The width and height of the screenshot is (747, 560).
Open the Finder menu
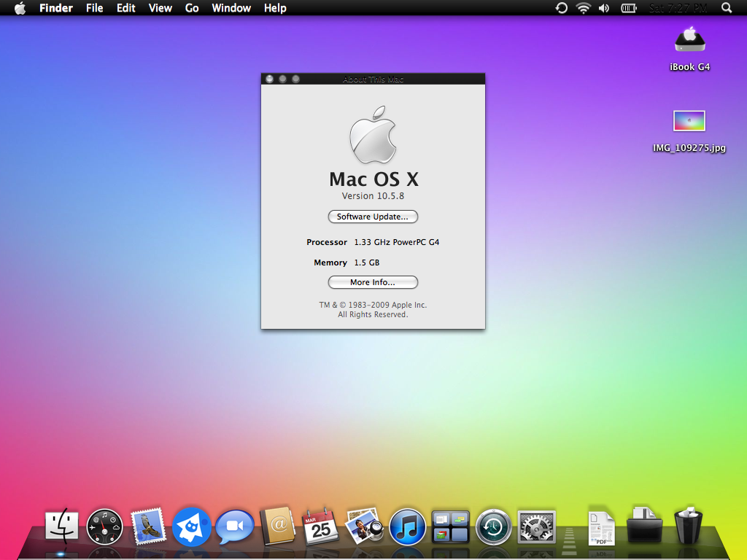[x=56, y=8]
